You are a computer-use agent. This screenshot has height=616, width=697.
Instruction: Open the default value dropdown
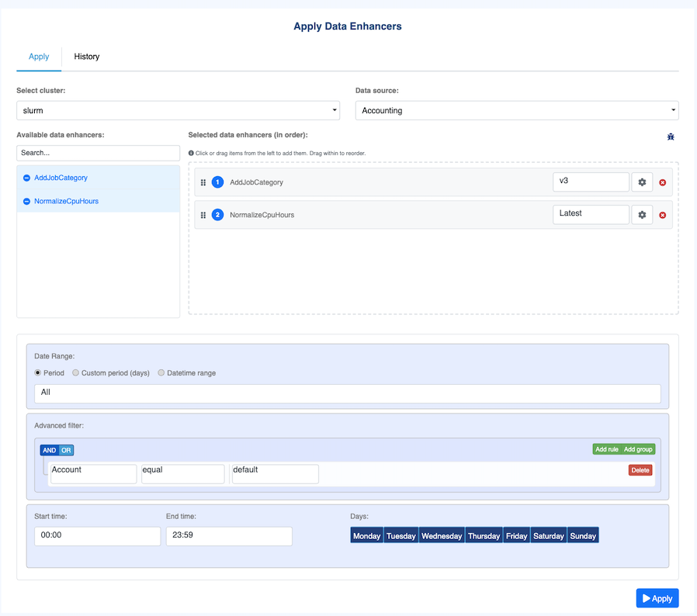[x=276, y=474]
